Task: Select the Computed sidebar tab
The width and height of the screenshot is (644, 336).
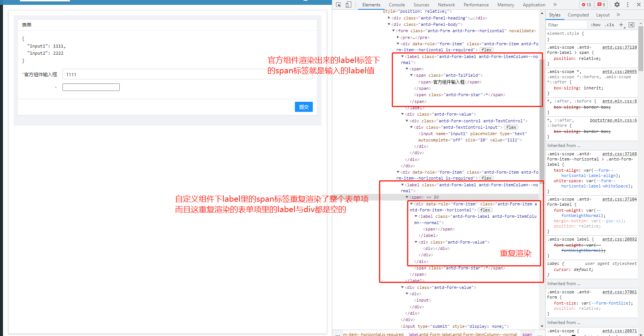Action: click(578, 15)
